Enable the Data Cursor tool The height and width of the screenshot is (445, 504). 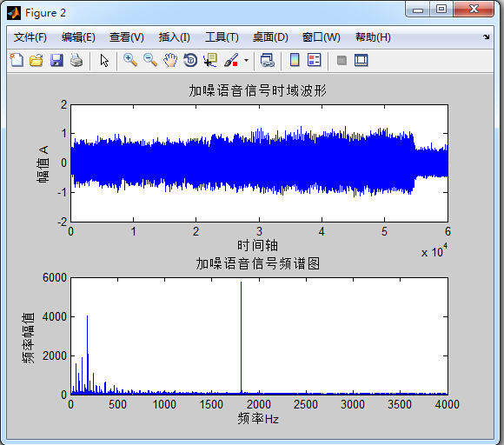click(210, 60)
